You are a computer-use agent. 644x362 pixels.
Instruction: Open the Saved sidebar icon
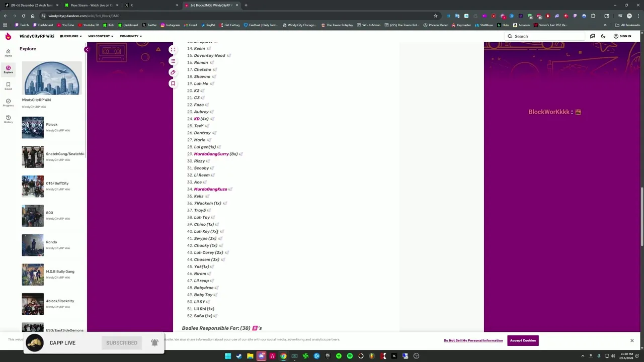(x=8, y=86)
